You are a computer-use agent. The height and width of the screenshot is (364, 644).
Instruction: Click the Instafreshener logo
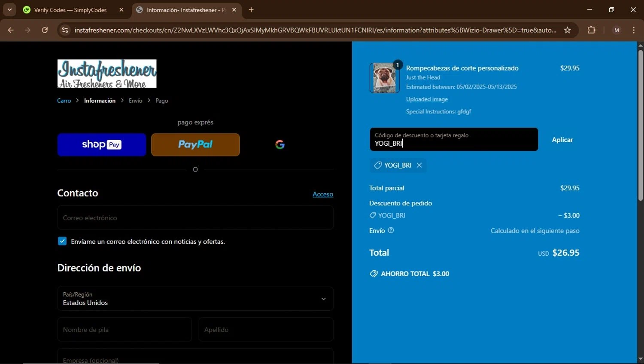[107, 73]
